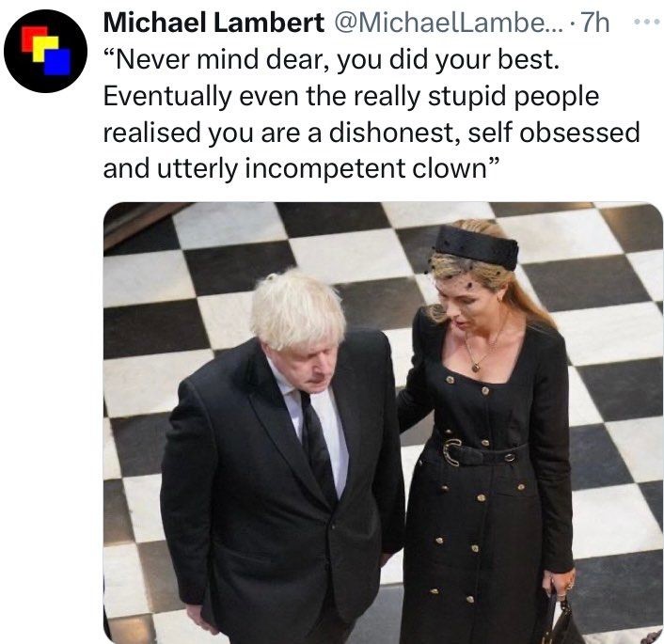Click the line "Eventually even the really stupid people"
Screen dimensions: 664x644
tap(351, 97)
